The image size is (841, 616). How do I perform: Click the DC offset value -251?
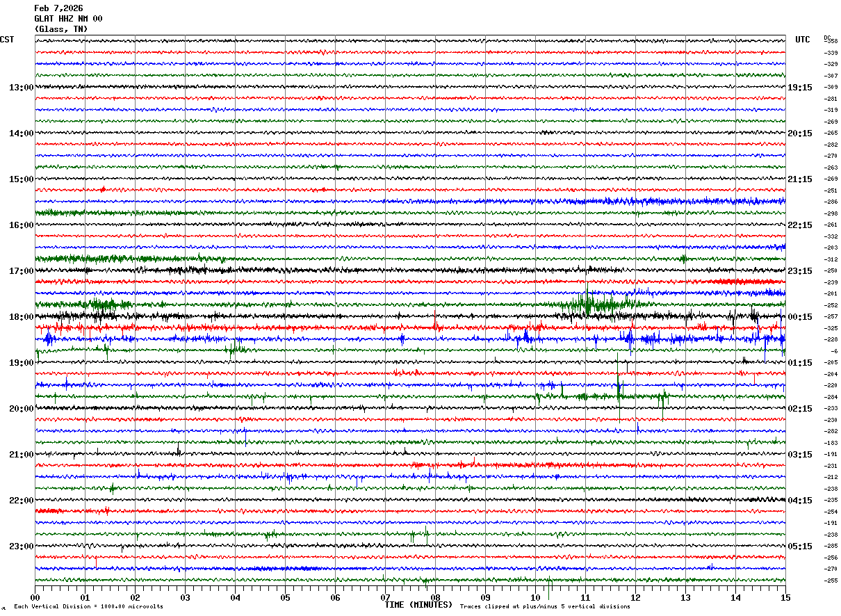click(x=831, y=191)
